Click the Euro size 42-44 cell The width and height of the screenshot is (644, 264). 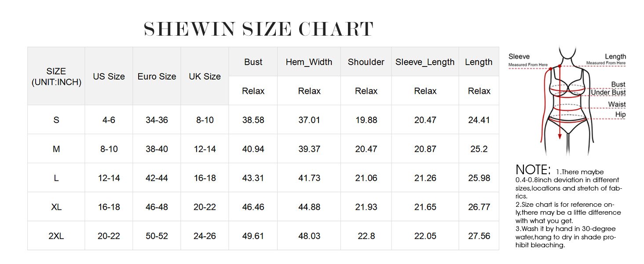(x=157, y=178)
